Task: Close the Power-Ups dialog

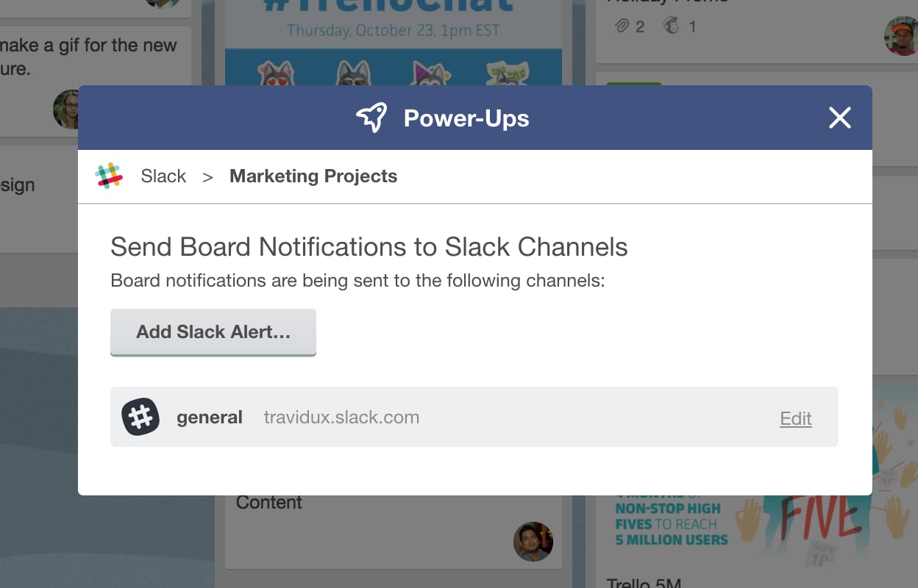Action: pyautogui.click(x=839, y=118)
